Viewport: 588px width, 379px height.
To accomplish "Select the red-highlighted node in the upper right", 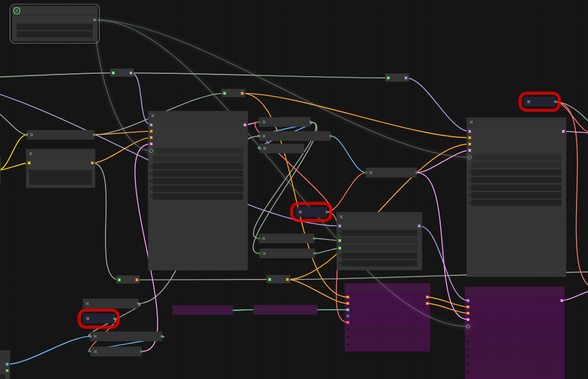I will (539, 102).
